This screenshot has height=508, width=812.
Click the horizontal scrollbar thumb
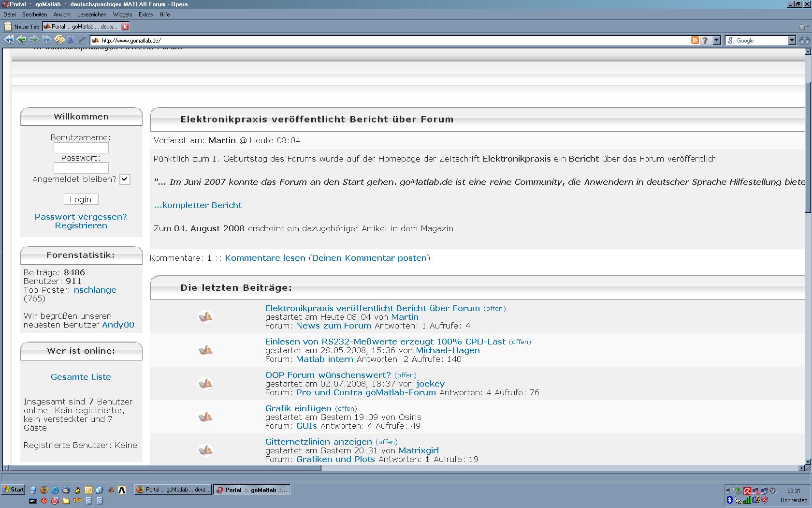164,468
